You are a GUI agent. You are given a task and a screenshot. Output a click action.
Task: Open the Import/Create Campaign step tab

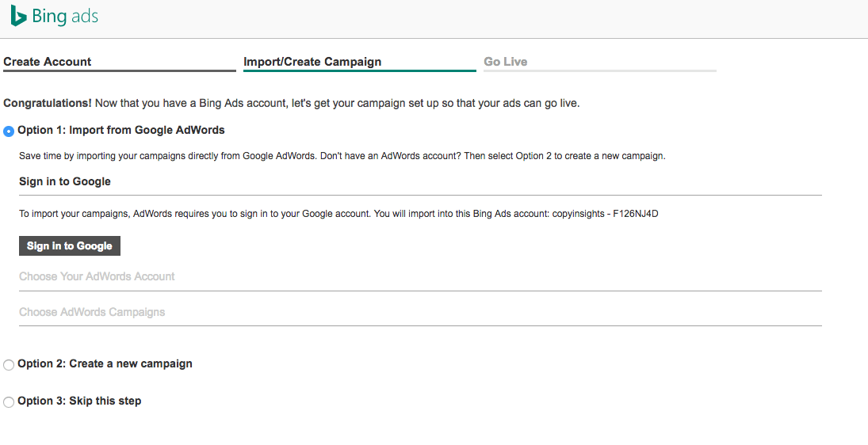point(312,62)
